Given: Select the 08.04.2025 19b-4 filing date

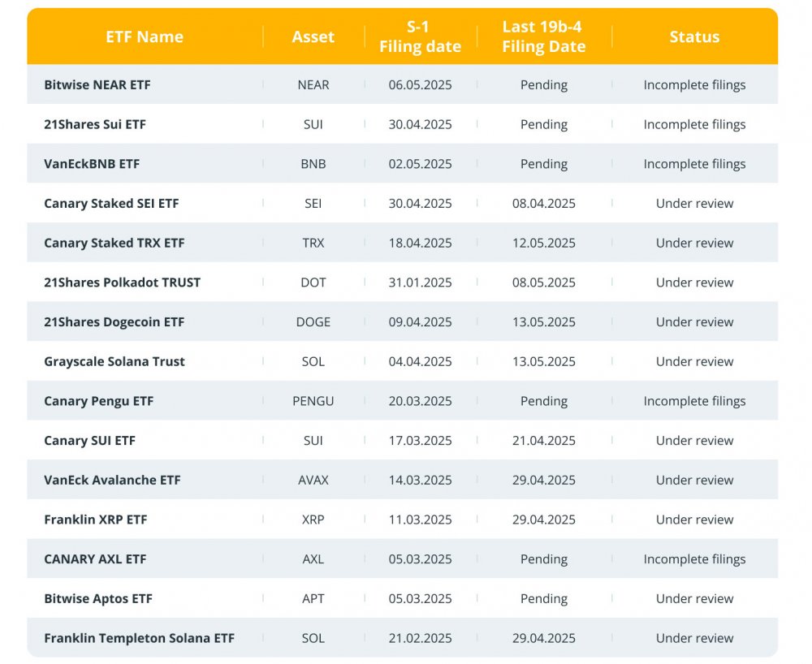Looking at the screenshot, I should (544, 204).
